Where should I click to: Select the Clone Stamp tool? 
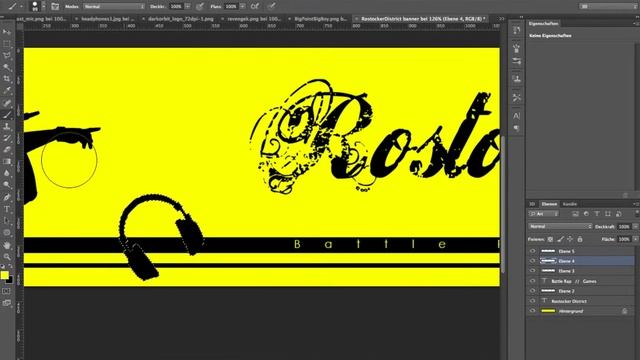pos(7,127)
